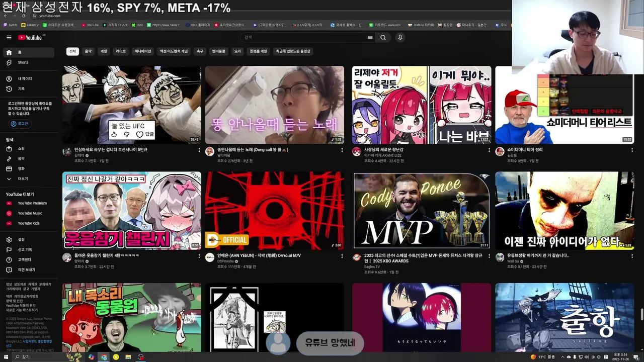Open more options for 사장님의 새로운 장난감
Image resolution: width=644 pixels, height=362 pixels.
coord(489,150)
